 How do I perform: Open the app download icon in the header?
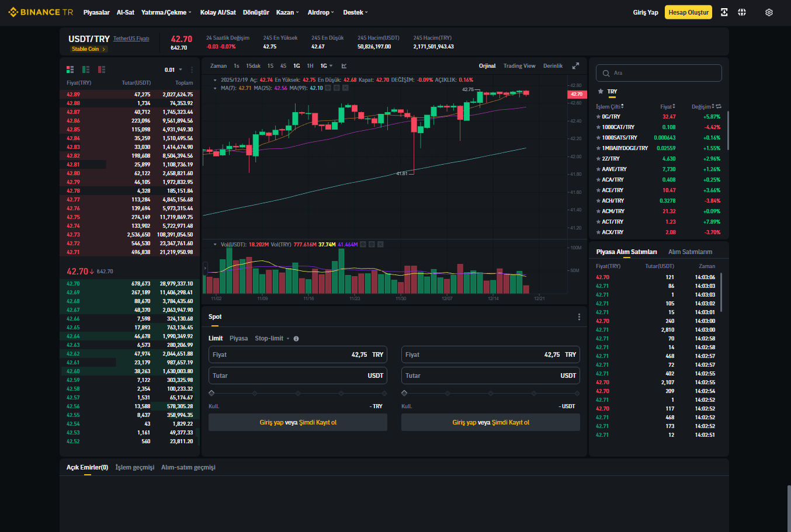724,12
